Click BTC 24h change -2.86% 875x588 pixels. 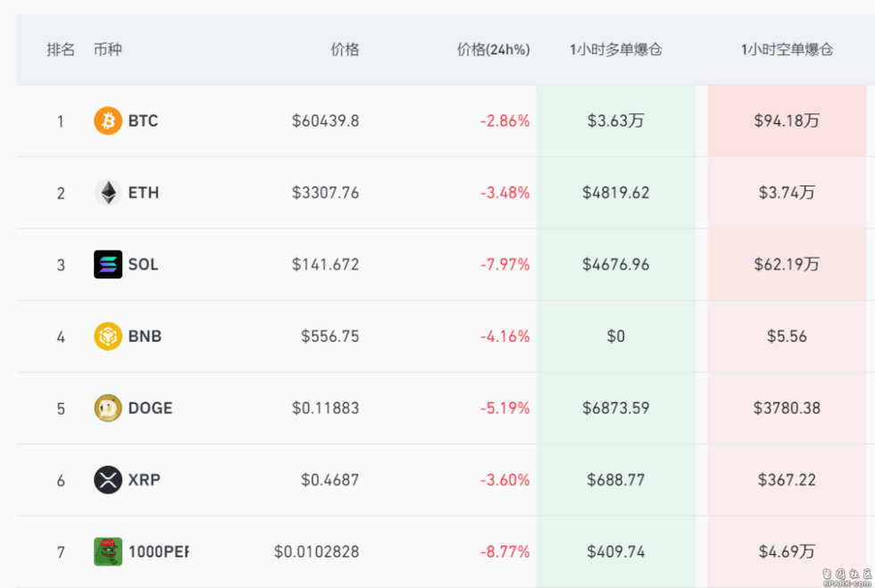coord(504,121)
